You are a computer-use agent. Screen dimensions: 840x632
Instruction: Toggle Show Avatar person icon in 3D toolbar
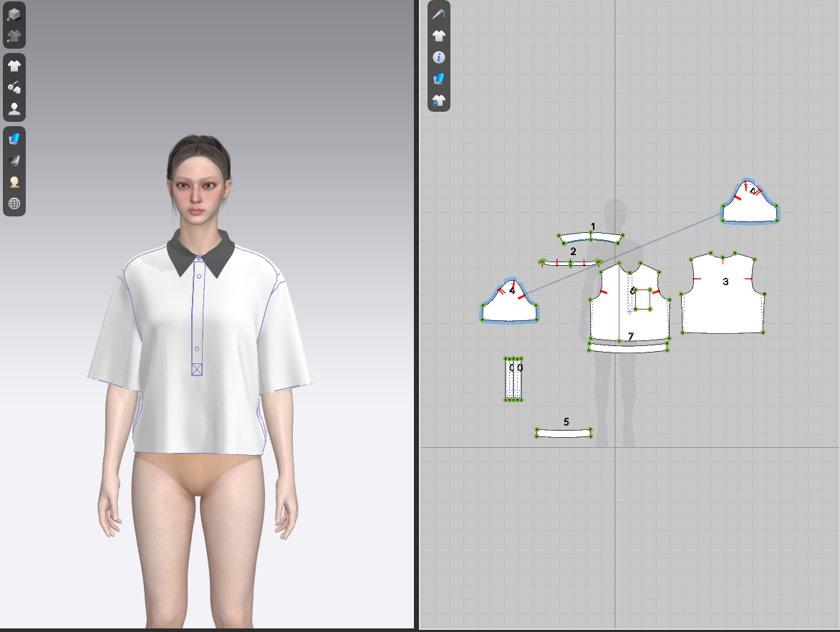(14, 109)
